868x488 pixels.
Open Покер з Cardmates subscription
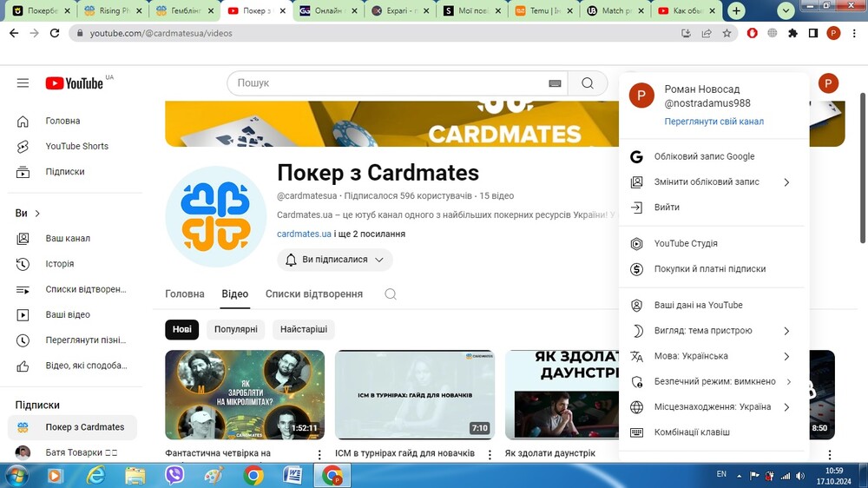(73, 427)
